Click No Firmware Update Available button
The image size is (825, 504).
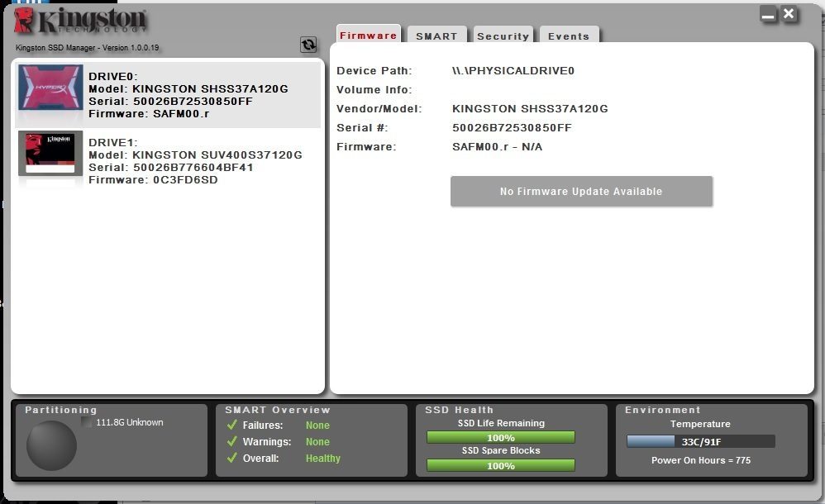[581, 192]
